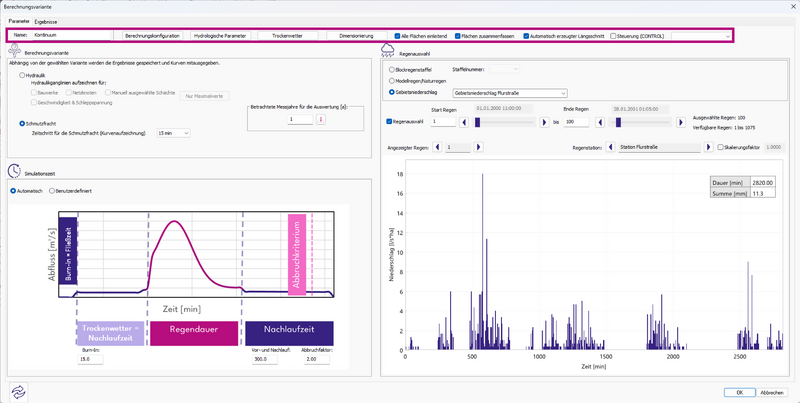Click the Name field containing Kontinuum
This screenshot has height=403, width=800.
click(x=72, y=36)
